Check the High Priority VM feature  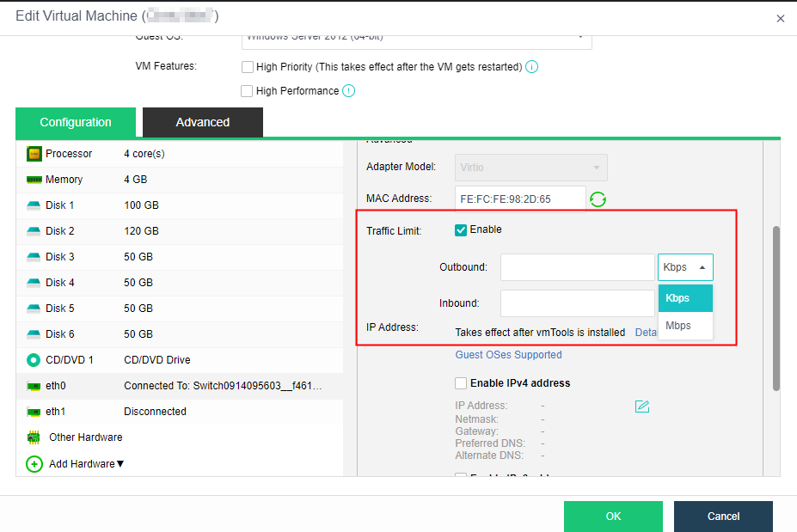[x=248, y=66]
